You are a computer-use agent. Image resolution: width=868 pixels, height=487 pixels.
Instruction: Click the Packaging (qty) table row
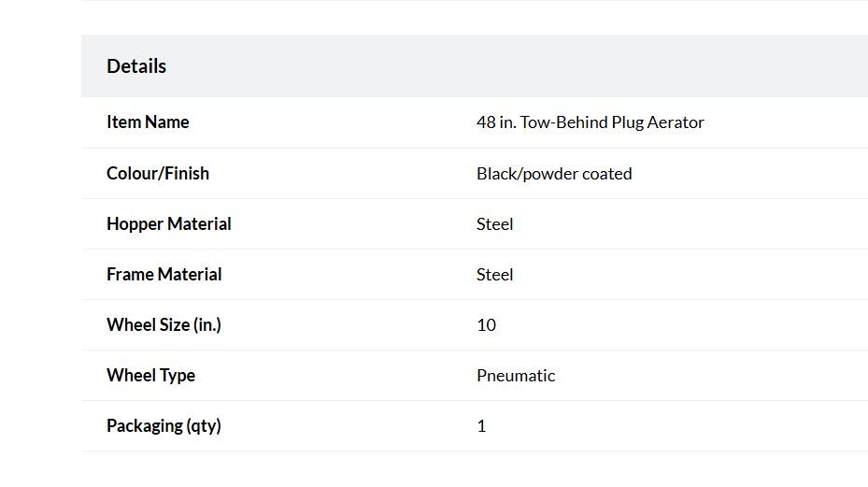coord(475,425)
